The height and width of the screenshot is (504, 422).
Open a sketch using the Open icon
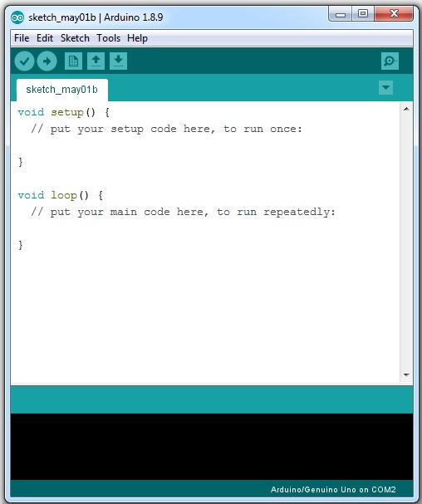[x=96, y=61]
